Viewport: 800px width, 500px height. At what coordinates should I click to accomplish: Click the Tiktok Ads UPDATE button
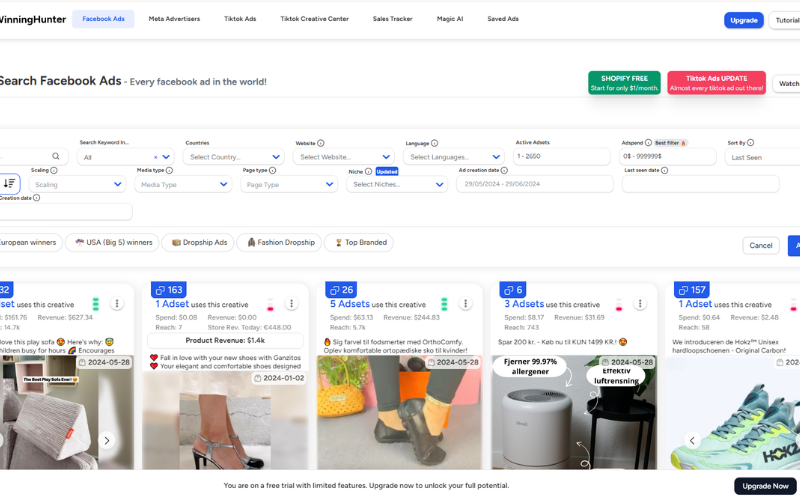pyautogui.click(x=716, y=83)
